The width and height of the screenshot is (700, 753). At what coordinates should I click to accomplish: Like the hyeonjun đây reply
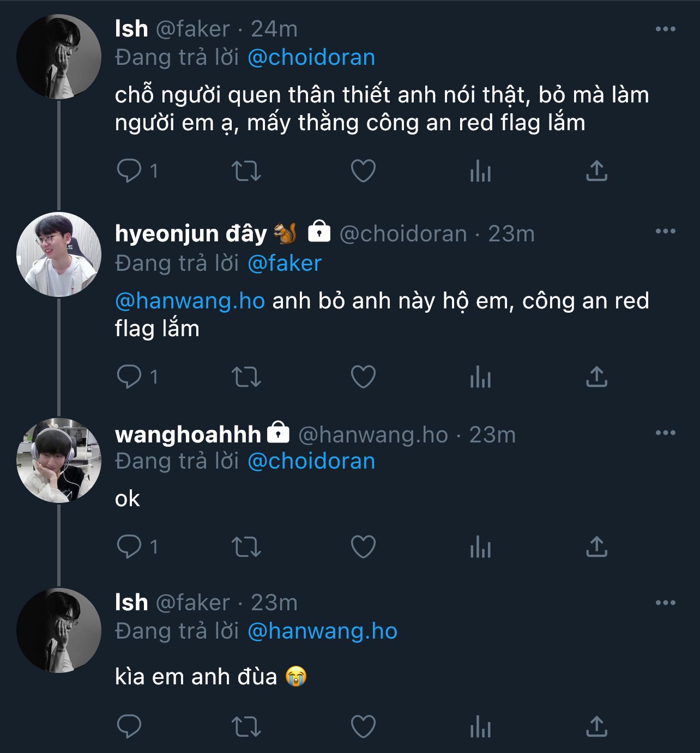[363, 377]
